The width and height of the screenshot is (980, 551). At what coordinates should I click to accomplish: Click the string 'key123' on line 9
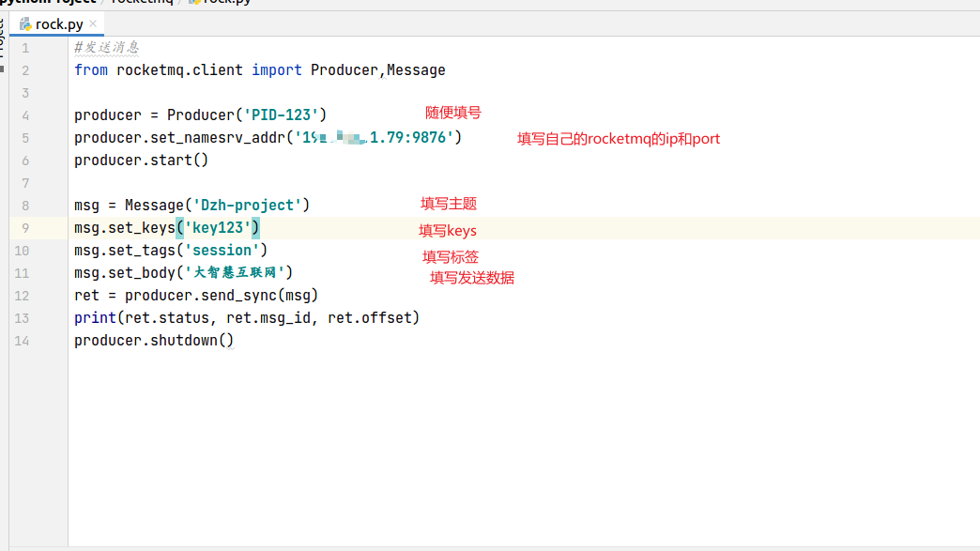(218, 227)
